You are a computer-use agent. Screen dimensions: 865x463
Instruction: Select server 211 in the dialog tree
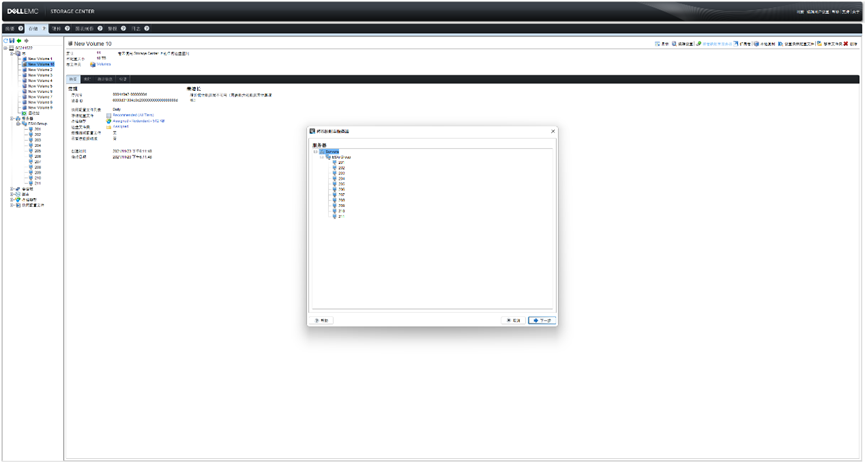(341, 216)
